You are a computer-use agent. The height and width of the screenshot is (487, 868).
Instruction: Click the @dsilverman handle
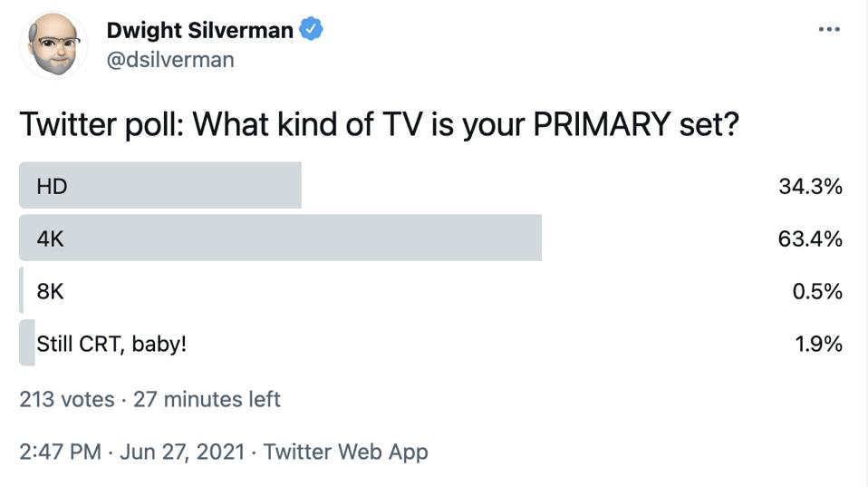(170, 60)
